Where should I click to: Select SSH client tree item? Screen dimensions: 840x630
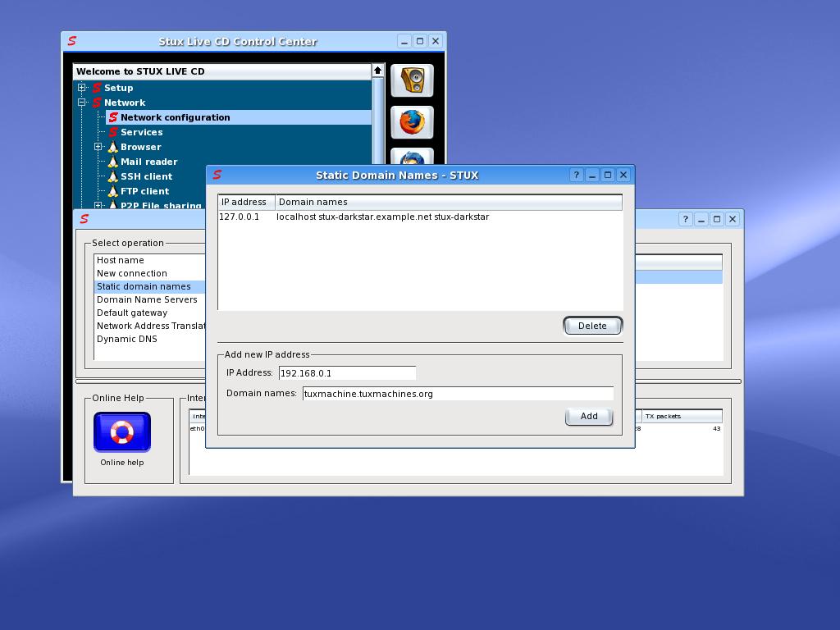146,176
